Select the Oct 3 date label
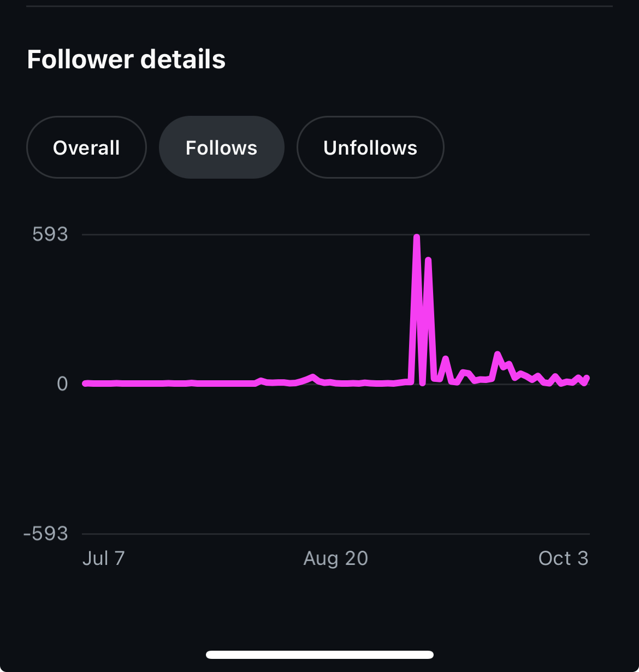Image resolution: width=639 pixels, height=672 pixels. pos(563,558)
